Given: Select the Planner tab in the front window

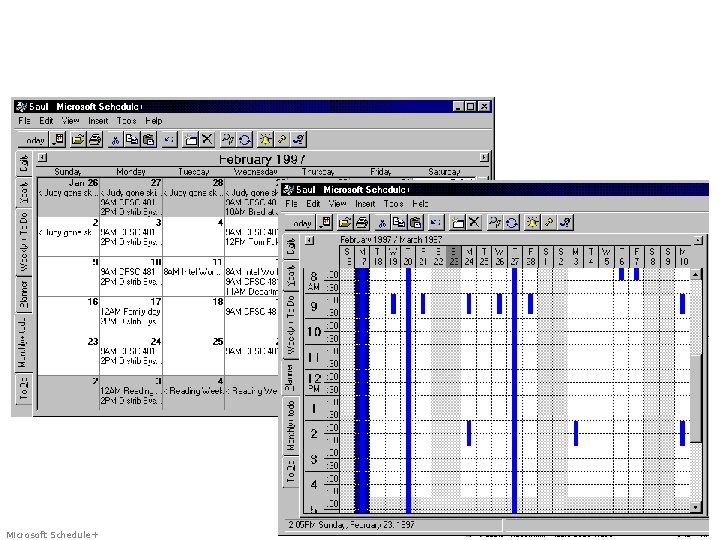Looking at the screenshot, I should pos(291,378).
